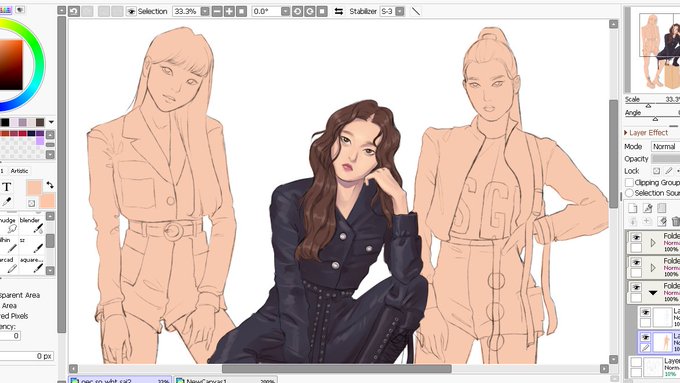
Task: Open the rotation angle dropdown at 0.0°
Action: pyautogui.click(x=285, y=12)
